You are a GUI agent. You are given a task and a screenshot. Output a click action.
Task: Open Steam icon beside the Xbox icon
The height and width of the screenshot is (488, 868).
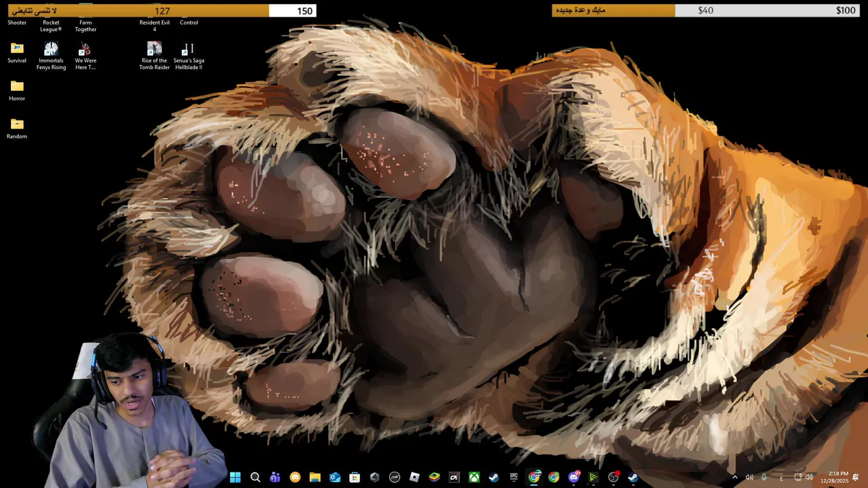494,477
